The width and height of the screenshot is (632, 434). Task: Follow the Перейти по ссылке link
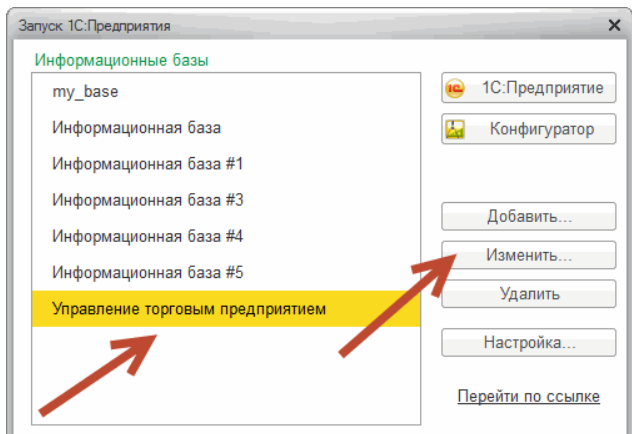pyautogui.click(x=528, y=397)
